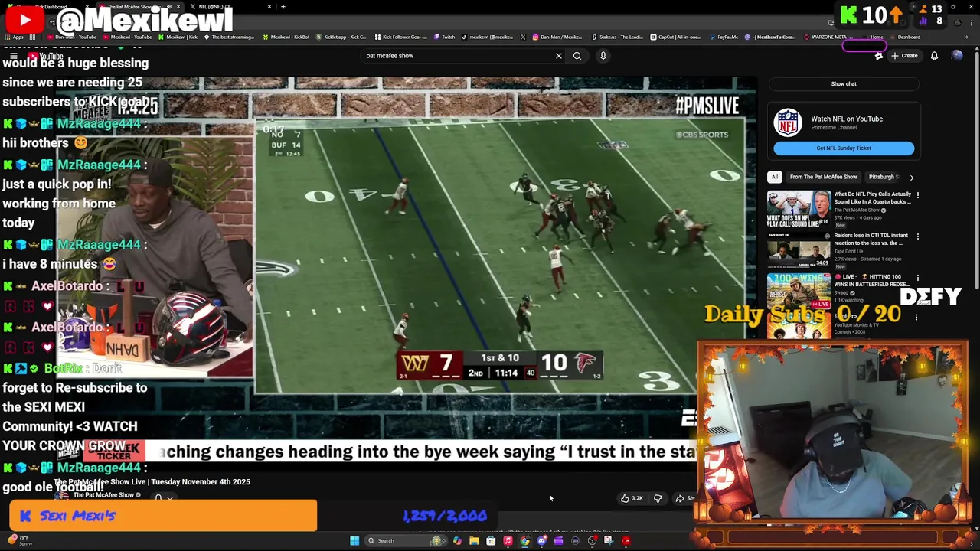The image size is (980, 551).
Task: Open options menu for Raiders lose video
Action: click(x=917, y=236)
